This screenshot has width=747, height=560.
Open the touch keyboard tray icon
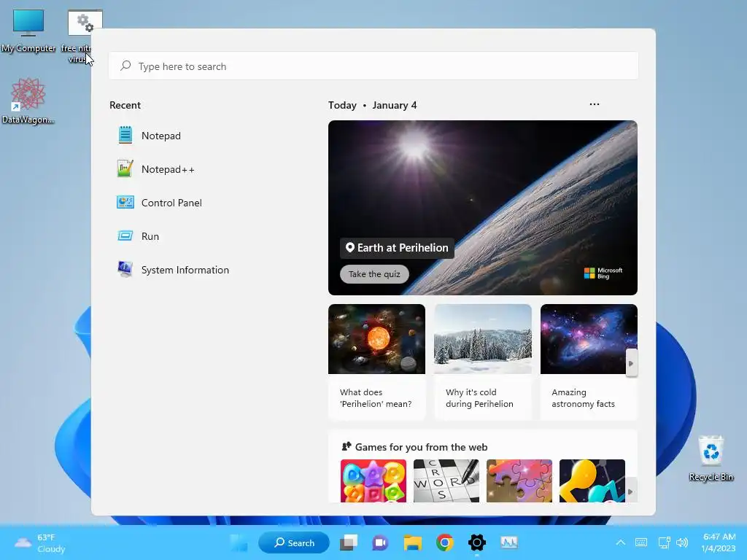tap(641, 542)
